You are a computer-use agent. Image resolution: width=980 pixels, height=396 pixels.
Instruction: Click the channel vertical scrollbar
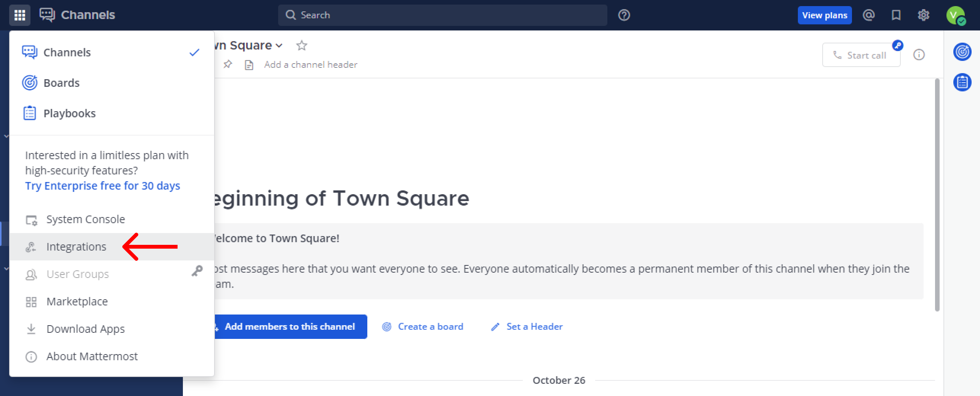937,195
